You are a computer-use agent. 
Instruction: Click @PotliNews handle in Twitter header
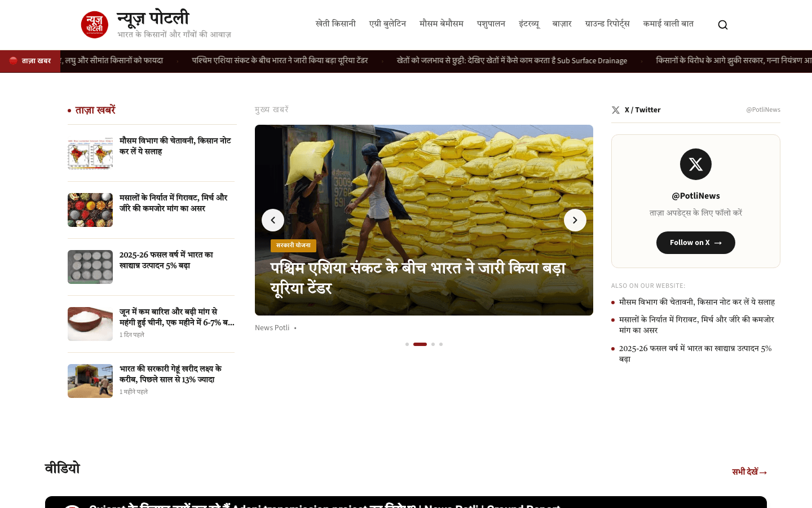[763, 110]
